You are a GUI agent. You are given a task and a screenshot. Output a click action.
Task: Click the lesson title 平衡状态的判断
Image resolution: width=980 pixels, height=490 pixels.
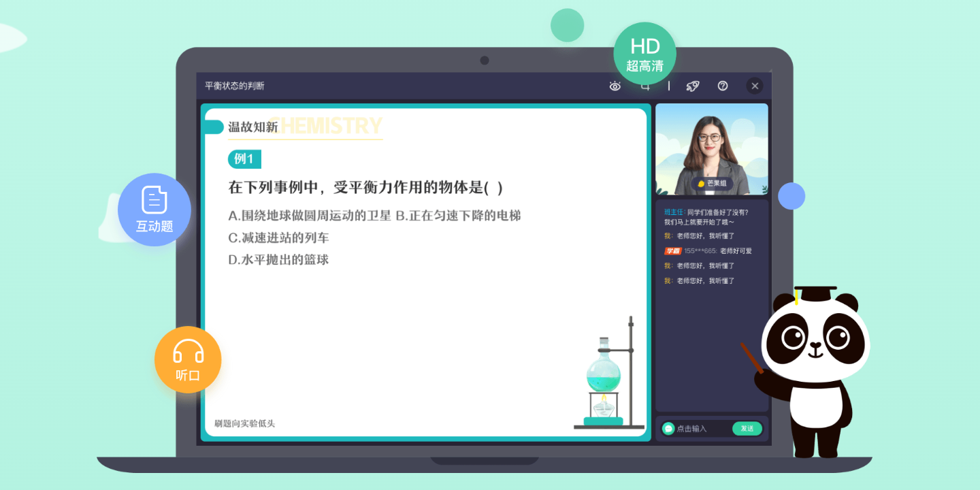(233, 86)
